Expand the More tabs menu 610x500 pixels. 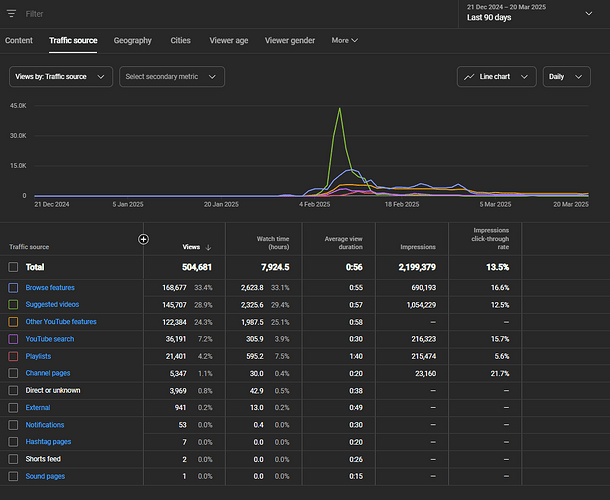(x=345, y=41)
